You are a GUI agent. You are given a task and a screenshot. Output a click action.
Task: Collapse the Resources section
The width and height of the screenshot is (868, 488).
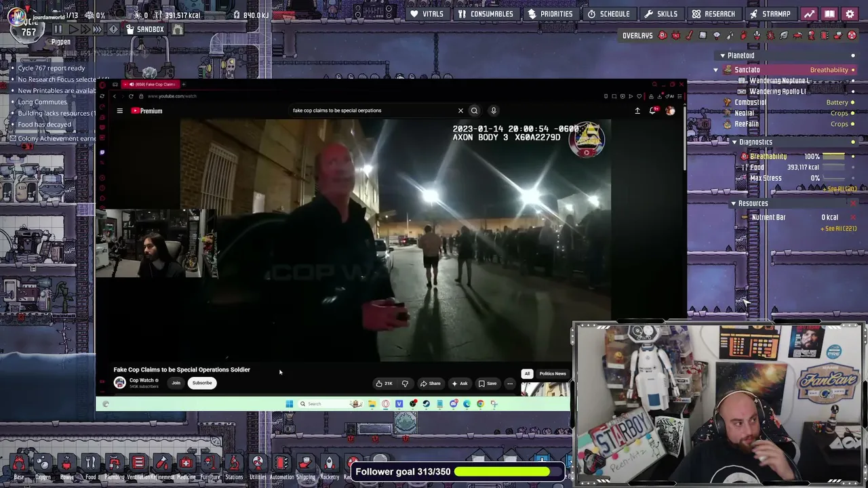(x=733, y=203)
